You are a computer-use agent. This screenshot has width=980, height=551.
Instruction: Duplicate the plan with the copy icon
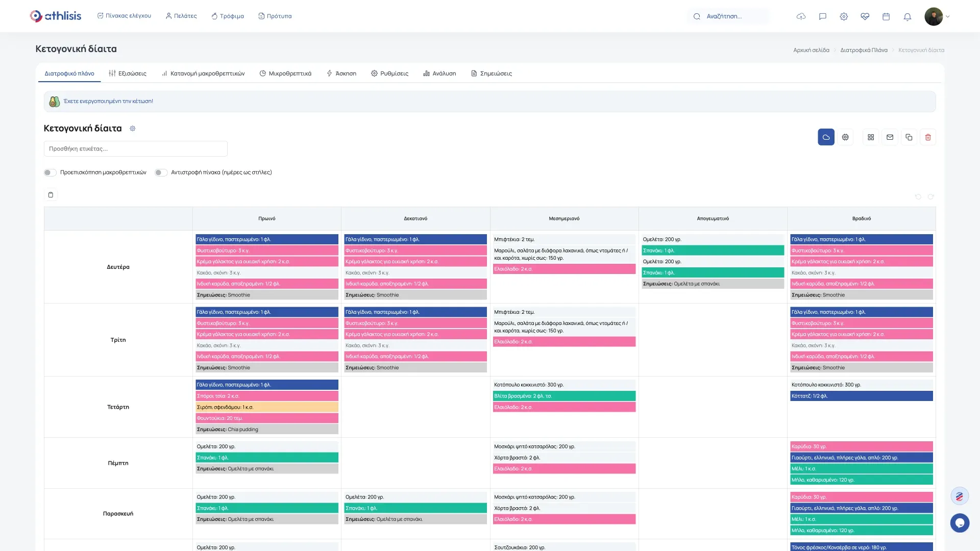tap(909, 137)
